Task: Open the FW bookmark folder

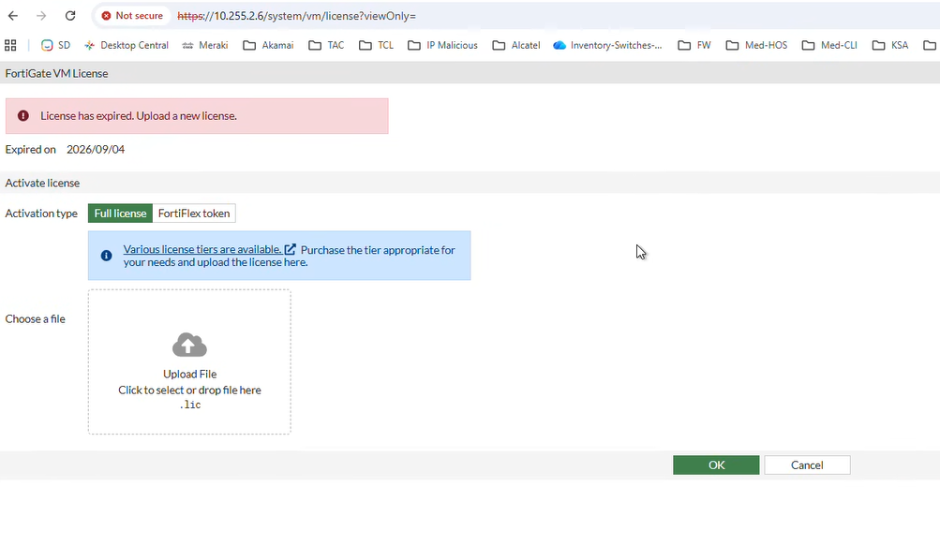Action: [694, 45]
